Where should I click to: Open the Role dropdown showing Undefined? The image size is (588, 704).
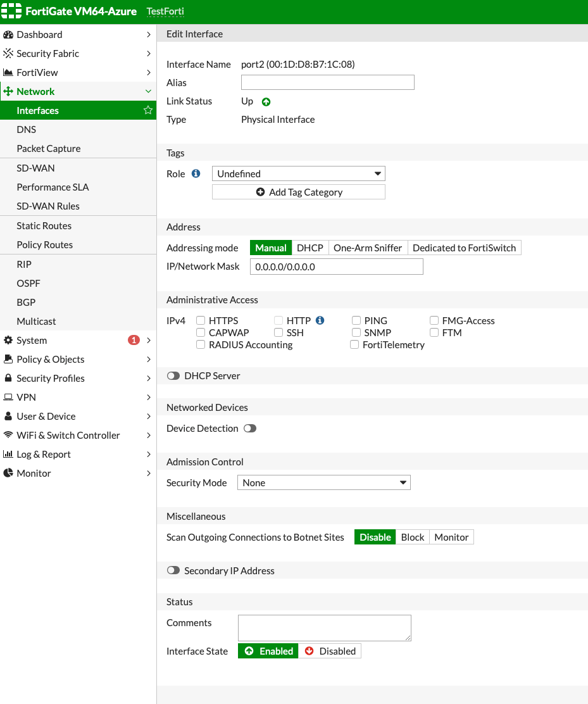[298, 173]
